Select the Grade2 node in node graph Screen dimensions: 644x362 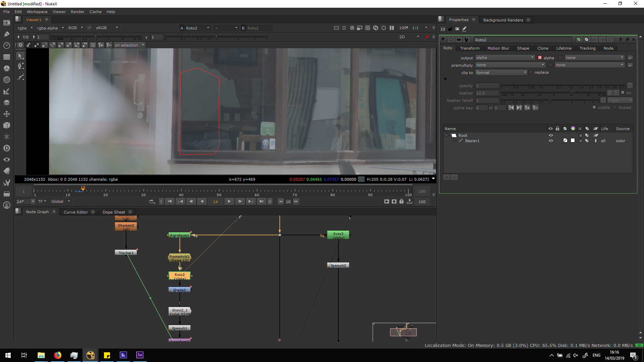pos(179,290)
